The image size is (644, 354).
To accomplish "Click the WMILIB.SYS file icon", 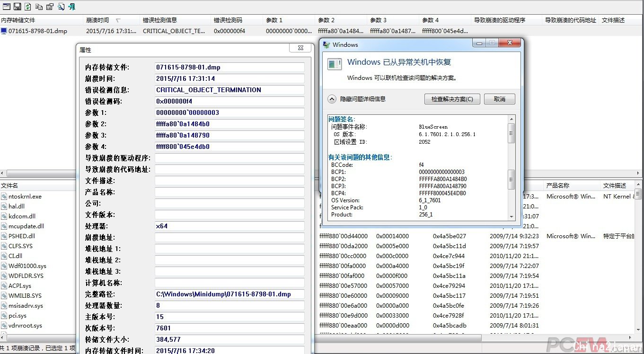I will pos(4,296).
